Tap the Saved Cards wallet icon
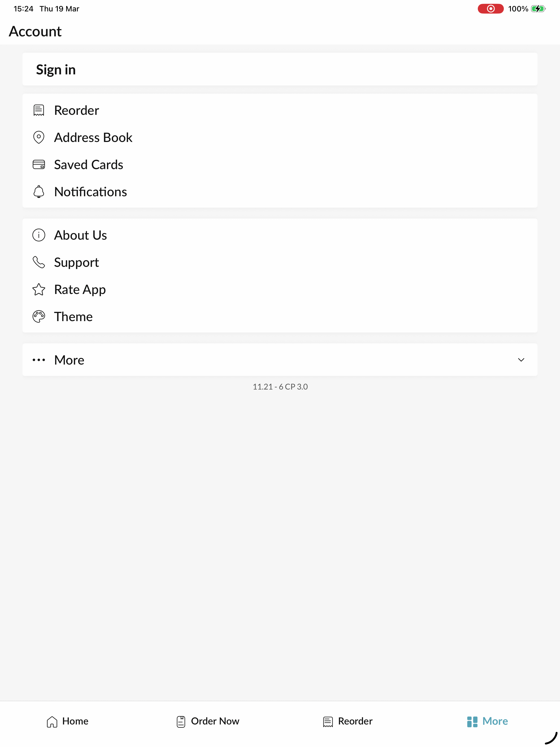560x747 pixels. [x=39, y=164]
